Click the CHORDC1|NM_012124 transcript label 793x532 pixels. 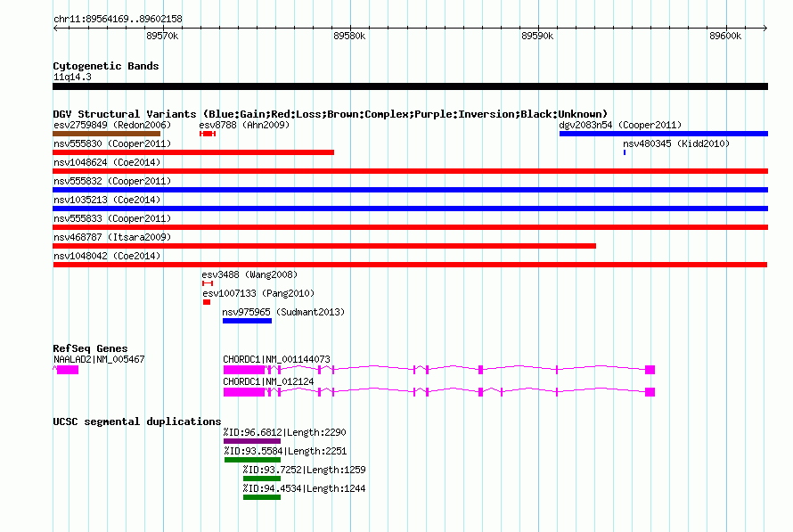tap(268, 381)
